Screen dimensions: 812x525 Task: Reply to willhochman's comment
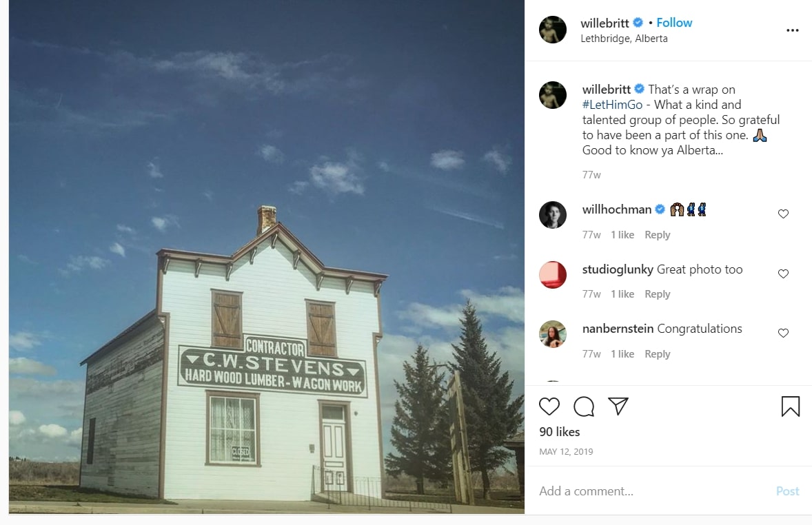point(657,234)
